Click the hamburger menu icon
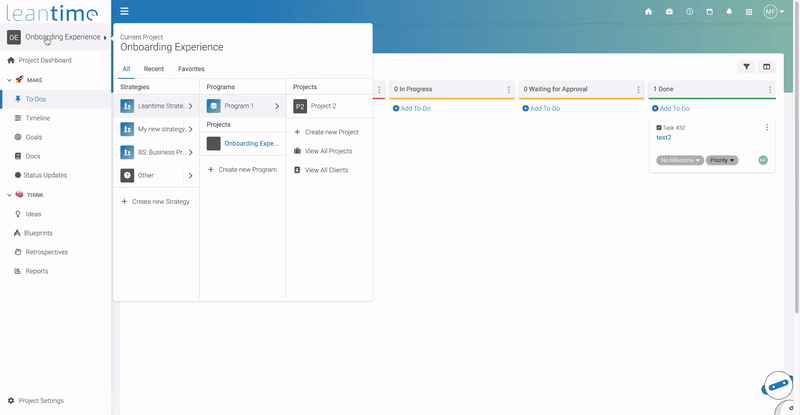Viewport: 800px width, 415px height. click(x=124, y=12)
